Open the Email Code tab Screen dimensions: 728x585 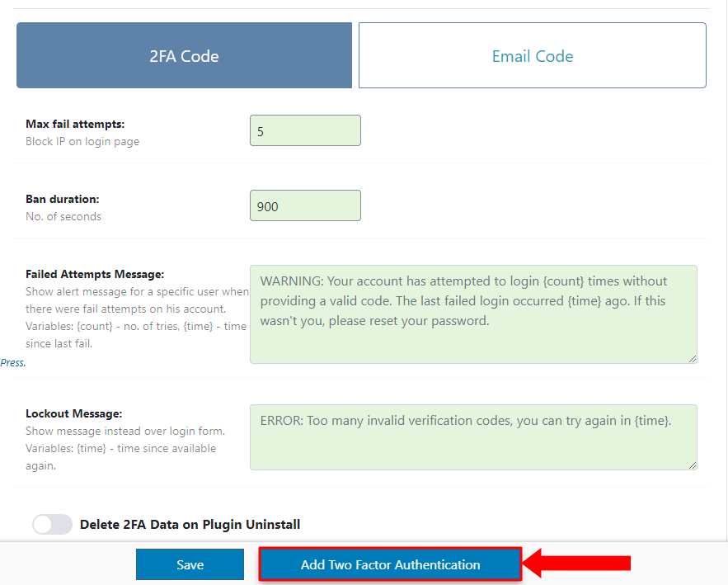click(532, 56)
